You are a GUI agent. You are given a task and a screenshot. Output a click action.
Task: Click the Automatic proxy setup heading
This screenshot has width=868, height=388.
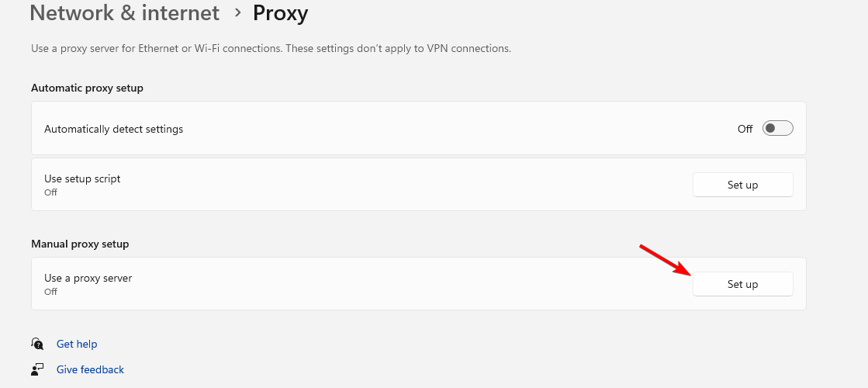point(87,88)
